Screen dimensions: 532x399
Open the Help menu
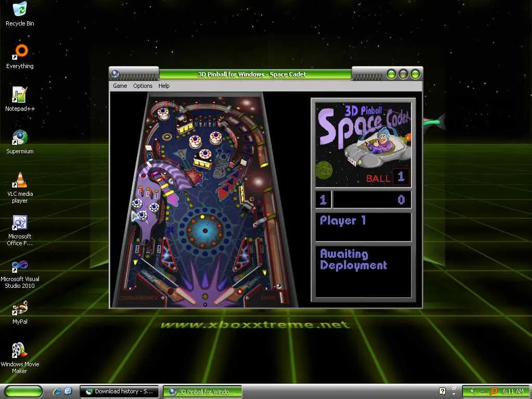tap(164, 86)
